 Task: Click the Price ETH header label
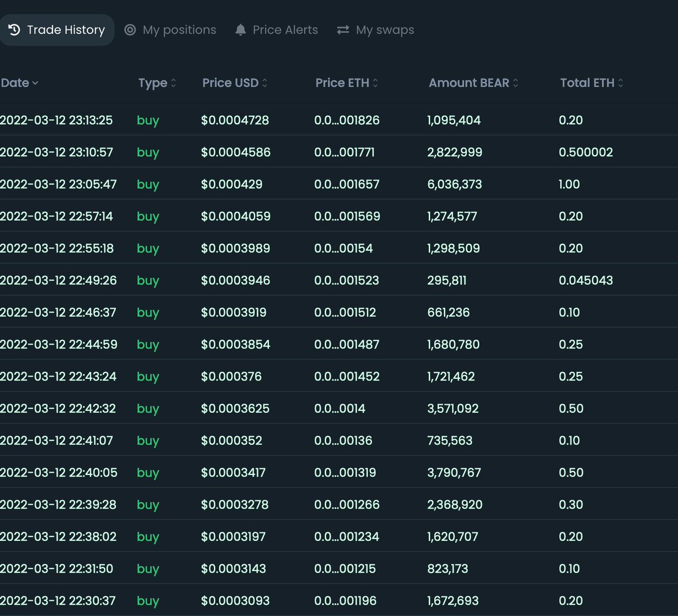point(342,83)
